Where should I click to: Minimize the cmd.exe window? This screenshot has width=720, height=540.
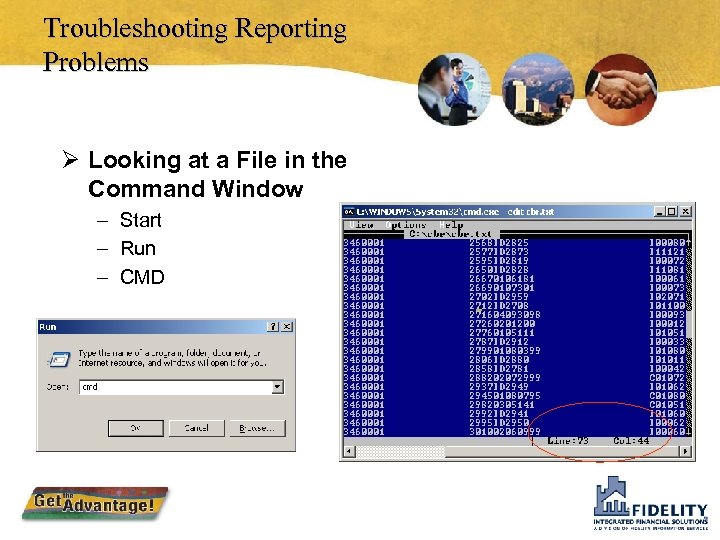pos(659,211)
